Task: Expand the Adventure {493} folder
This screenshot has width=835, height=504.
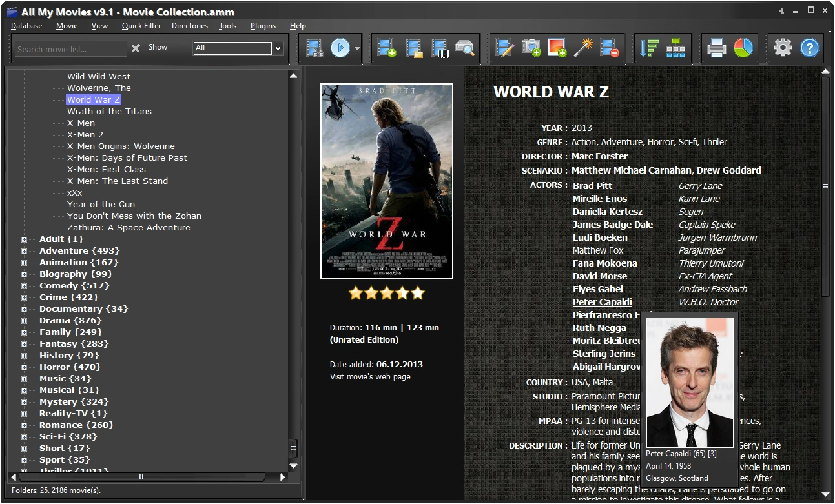Action: pyautogui.click(x=24, y=251)
